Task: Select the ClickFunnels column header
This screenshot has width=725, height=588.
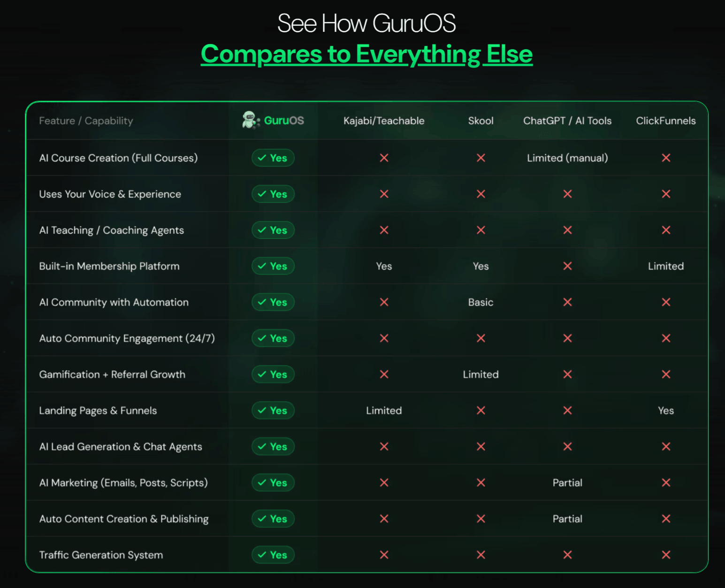Action: tap(666, 121)
